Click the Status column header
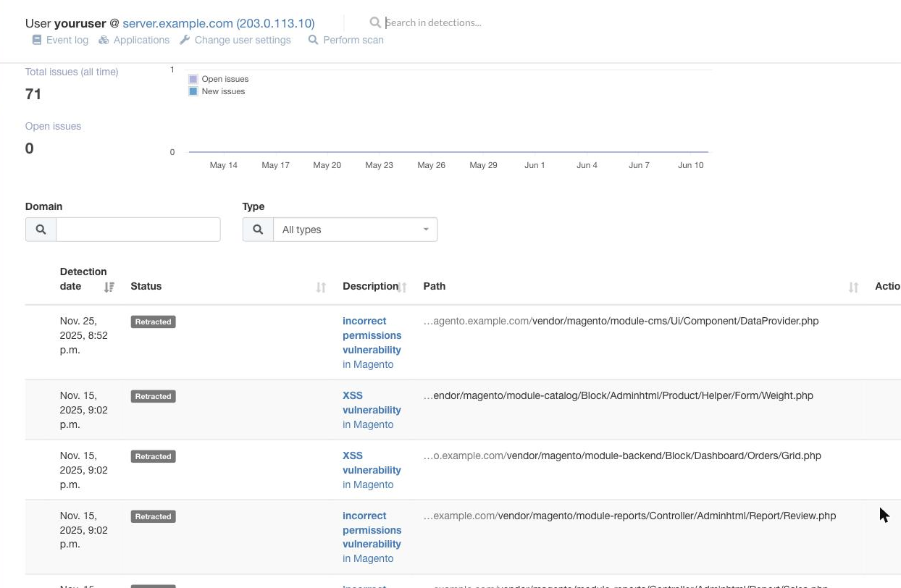901x588 pixels. tap(146, 286)
